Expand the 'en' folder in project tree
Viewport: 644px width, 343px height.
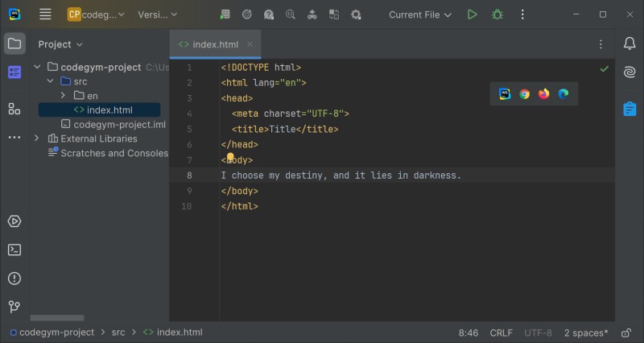(64, 96)
